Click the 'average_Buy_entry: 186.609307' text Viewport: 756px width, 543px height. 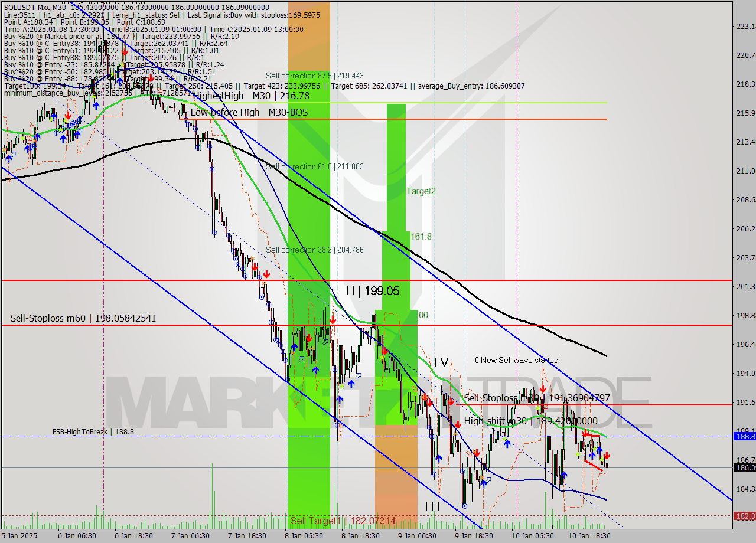click(472, 86)
